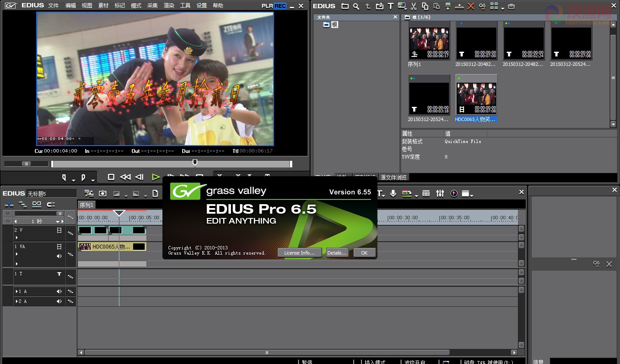
Task: Open the 渲染 menu
Action: pyautogui.click(x=169, y=6)
